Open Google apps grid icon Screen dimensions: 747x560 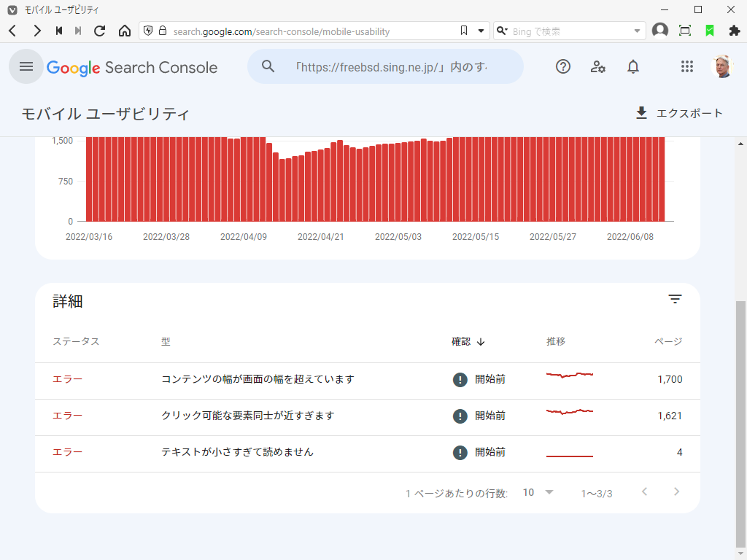click(x=687, y=66)
